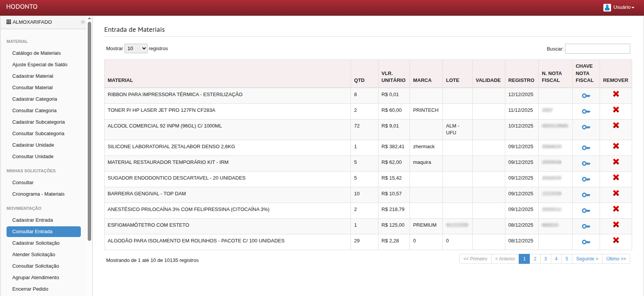The image size is (644, 296).
Task: Sort table by the REGISTRO column header
Action: (521, 80)
